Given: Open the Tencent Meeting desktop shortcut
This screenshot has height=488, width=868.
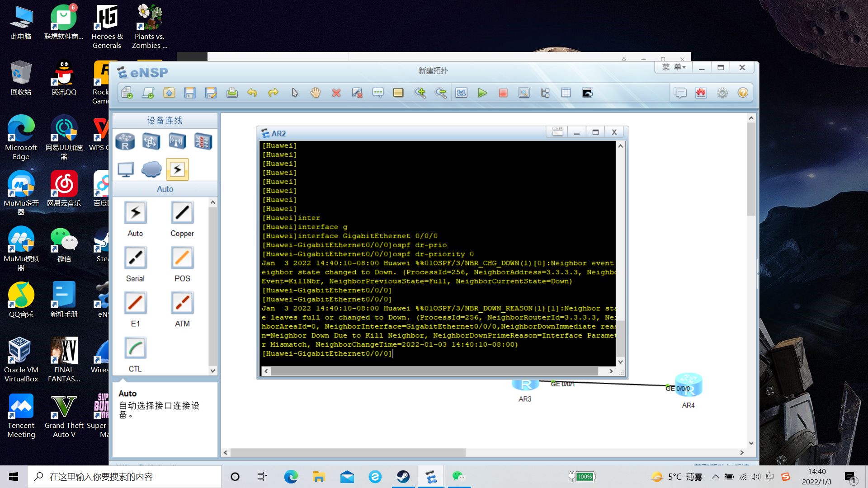Looking at the screenshot, I should point(21,416).
